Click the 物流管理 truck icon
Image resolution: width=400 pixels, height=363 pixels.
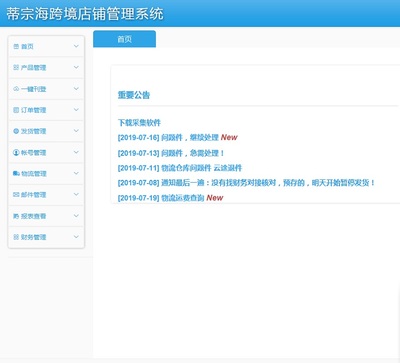pos(16,173)
